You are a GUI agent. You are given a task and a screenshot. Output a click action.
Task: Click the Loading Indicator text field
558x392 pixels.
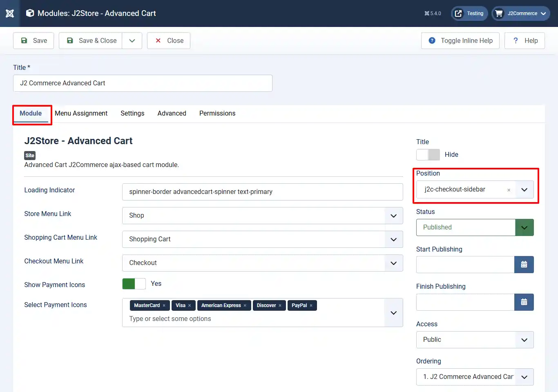click(x=263, y=192)
